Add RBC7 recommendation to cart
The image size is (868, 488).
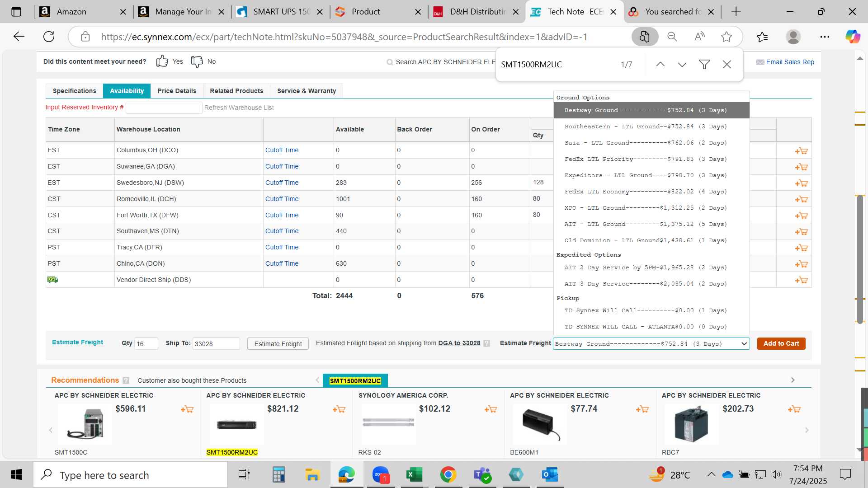click(794, 409)
